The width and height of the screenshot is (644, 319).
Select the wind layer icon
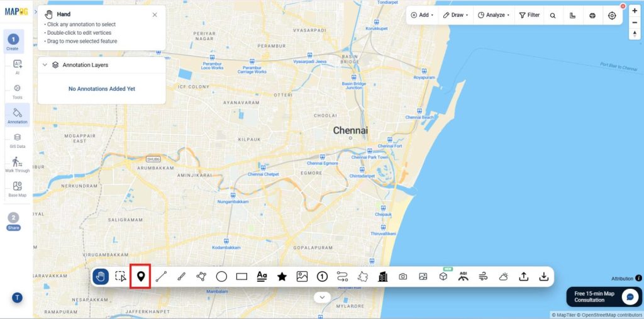click(x=483, y=277)
